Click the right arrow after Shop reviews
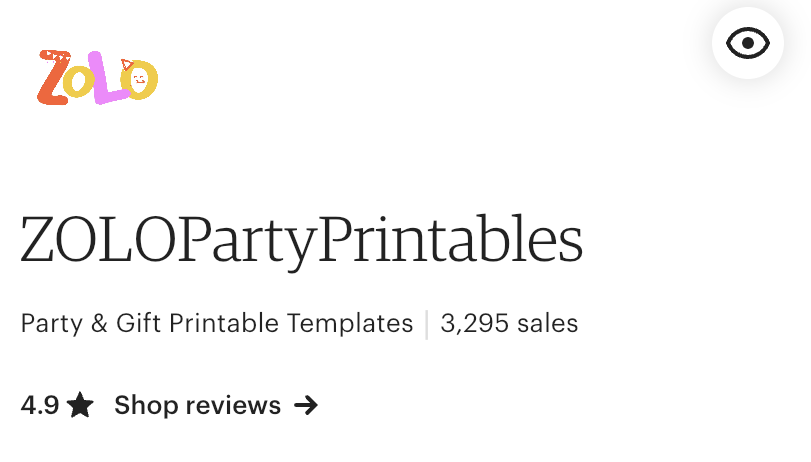811x462 pixels. 306,405
